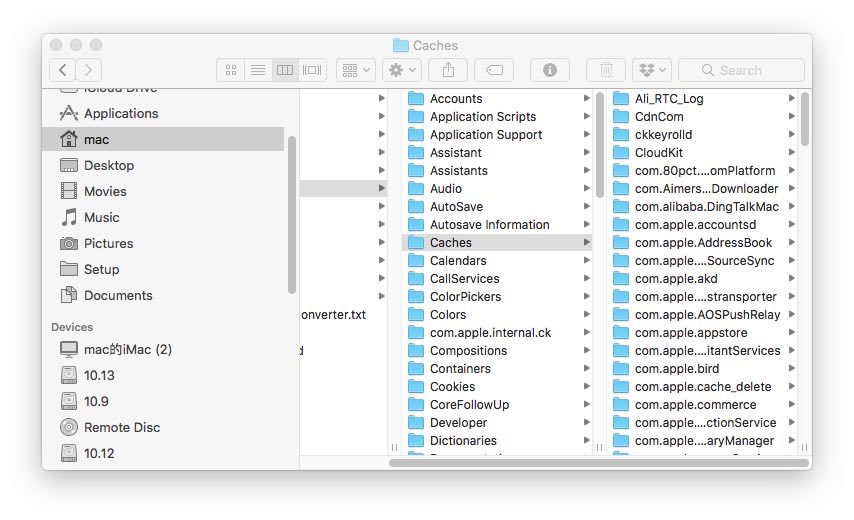Screen dimensions: 854x520
Task: Expand the Dictionaries folder arrow
Action: (x=587, y=440)
